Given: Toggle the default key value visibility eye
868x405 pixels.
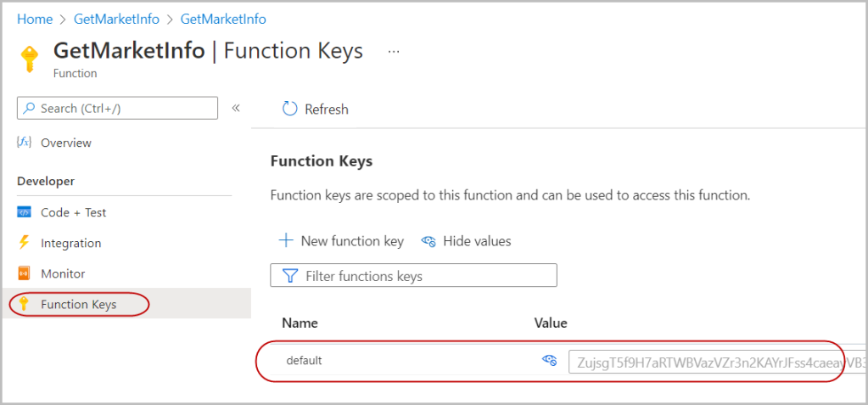Looking at the screenshot, I should [x=549, y=361].
